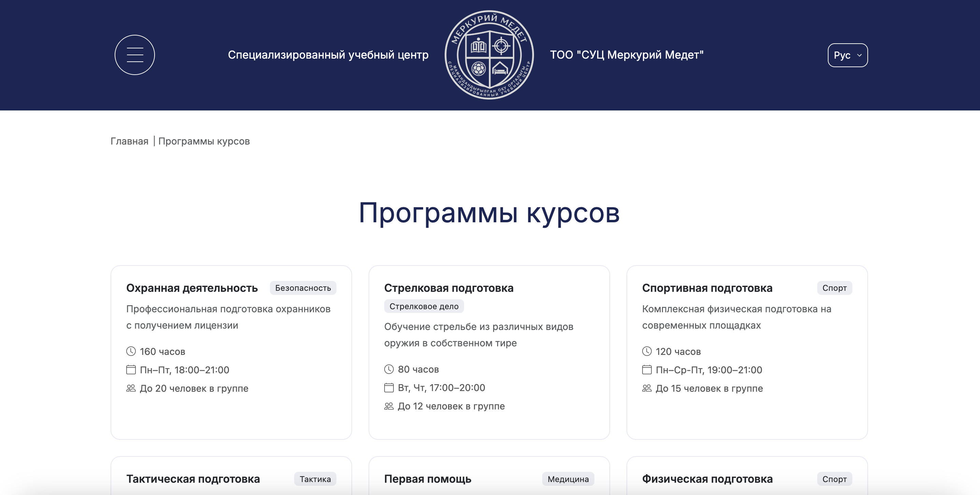Image resolution: width=980 pixels, height=495 pixels.
Task: Click clock icon beside 120 часов
Action: pos(647,351)
